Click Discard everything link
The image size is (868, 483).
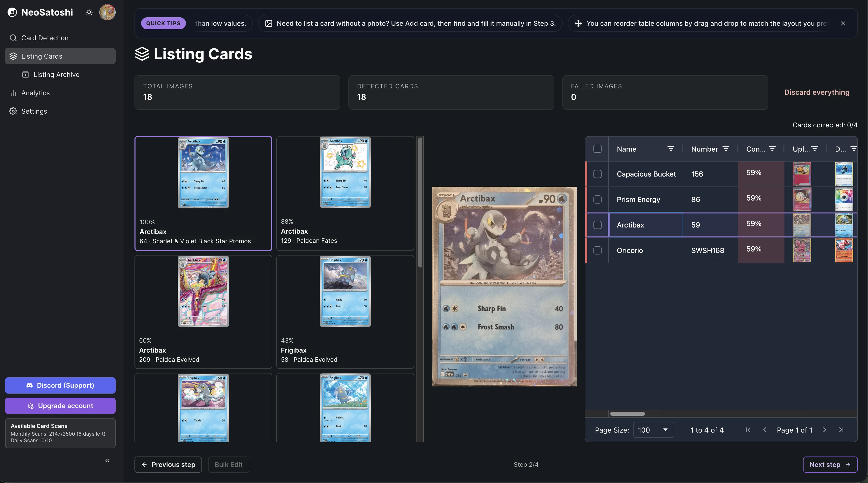(817, 92)
